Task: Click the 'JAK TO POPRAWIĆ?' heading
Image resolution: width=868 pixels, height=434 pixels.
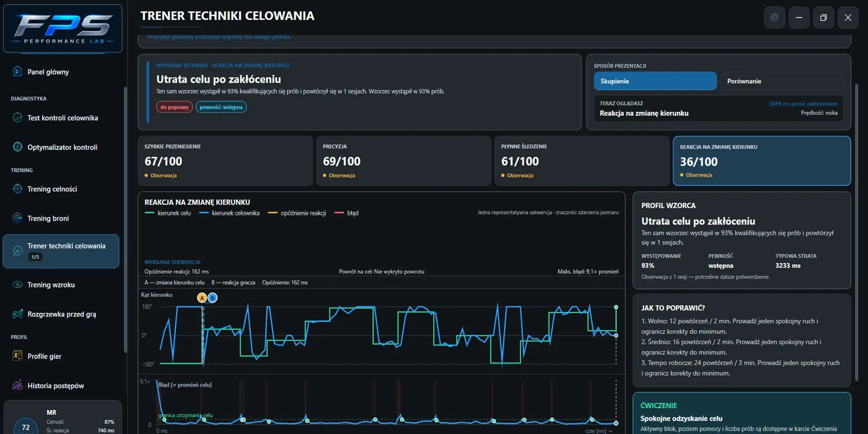Action: pyautogui.click(x=673, y=308)
